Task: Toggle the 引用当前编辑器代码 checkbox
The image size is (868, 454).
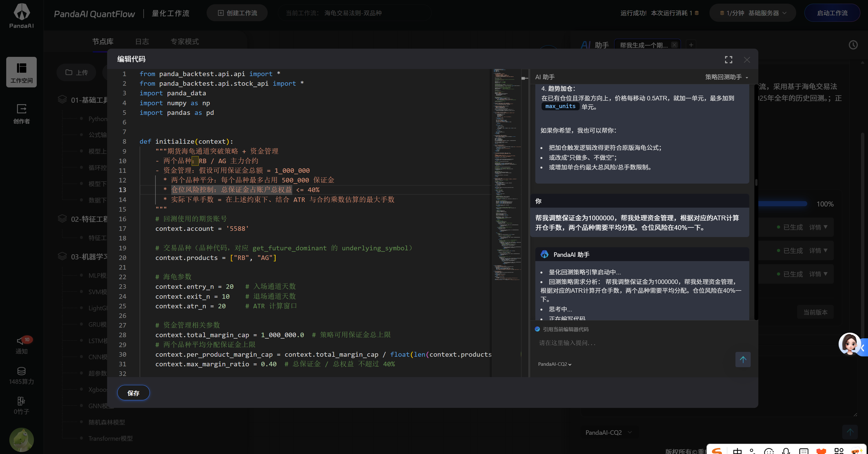Action: pos(537,329)
